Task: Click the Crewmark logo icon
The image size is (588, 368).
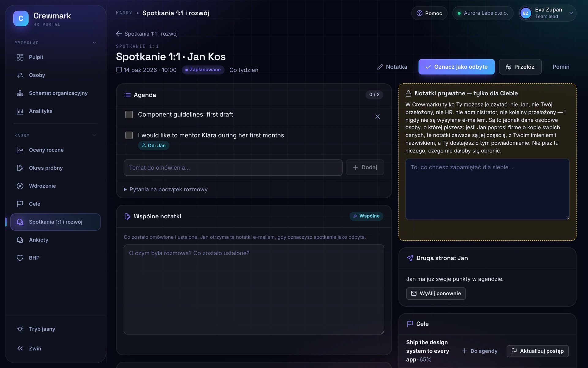Action: click(x=21, y=18)
